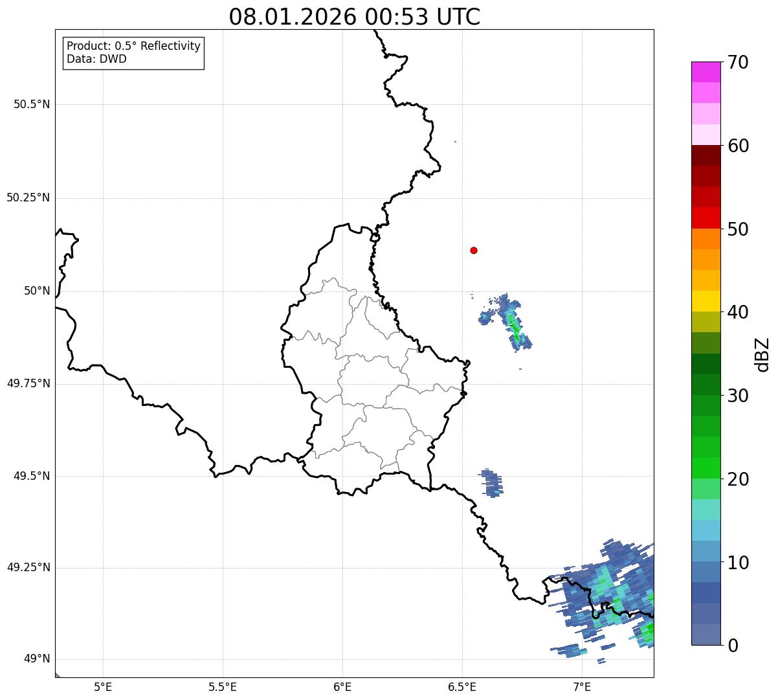Click the colorbar tick label 60
This screenshot has height=700, width=778.
tap(738, 146)
